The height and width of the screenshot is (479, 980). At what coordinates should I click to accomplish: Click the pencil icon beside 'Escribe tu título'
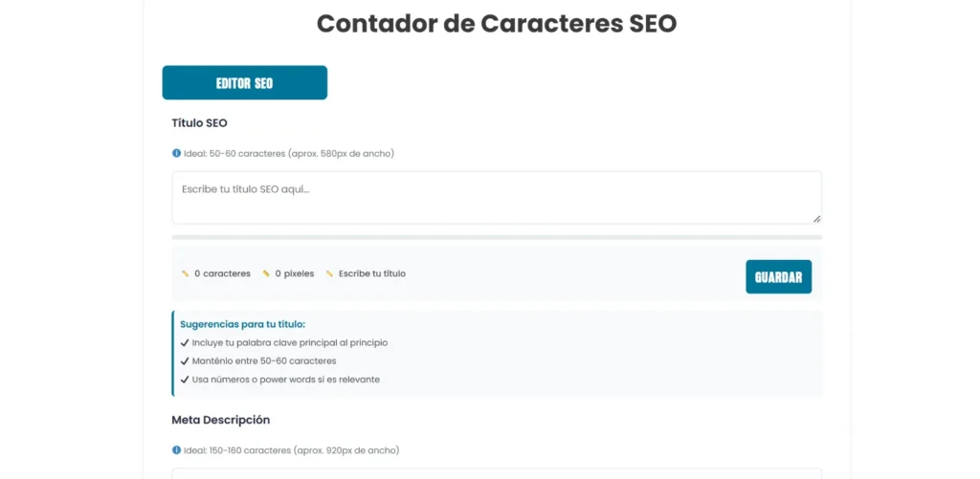point(329,273)
